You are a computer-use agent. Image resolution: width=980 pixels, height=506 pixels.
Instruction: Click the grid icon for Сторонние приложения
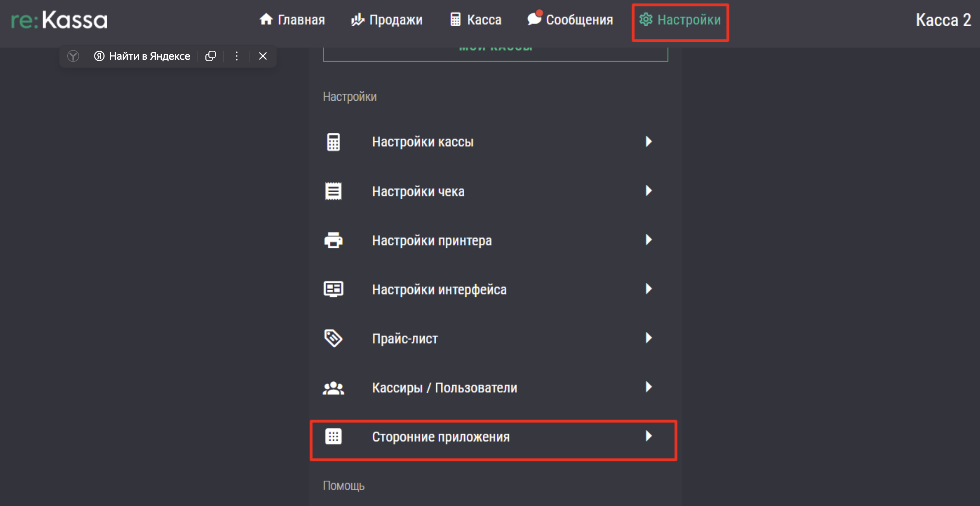tap(333, 437)
